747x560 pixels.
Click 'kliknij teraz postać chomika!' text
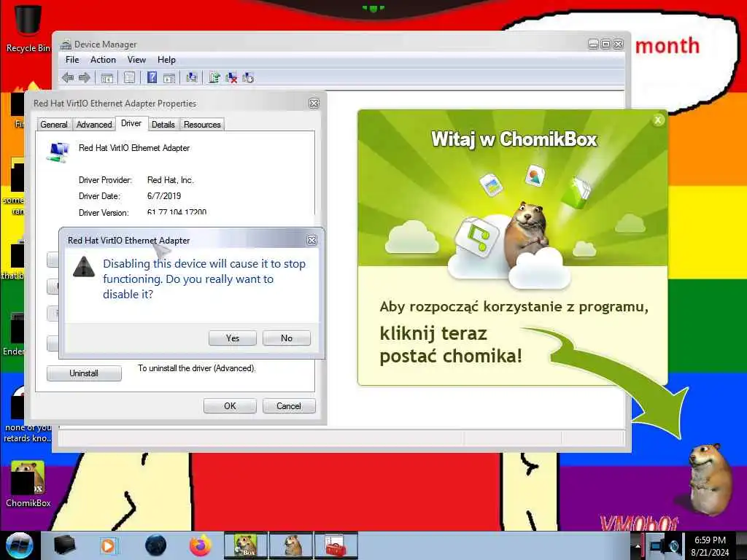click(x=451, y=345)
